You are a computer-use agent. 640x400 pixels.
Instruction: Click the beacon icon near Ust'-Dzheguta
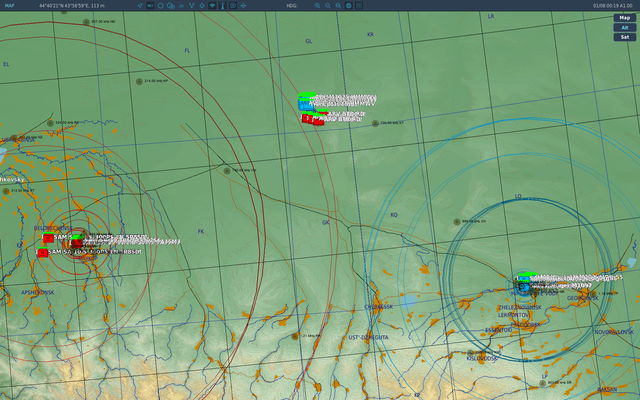tap(295, 336)
